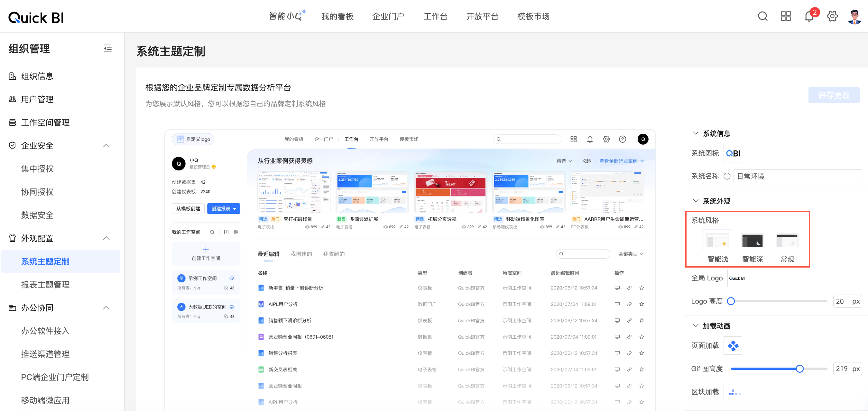Open 用户管理 in the sidebar
The height and width of the screenshot is (411, 868).
tap(37, 99)
